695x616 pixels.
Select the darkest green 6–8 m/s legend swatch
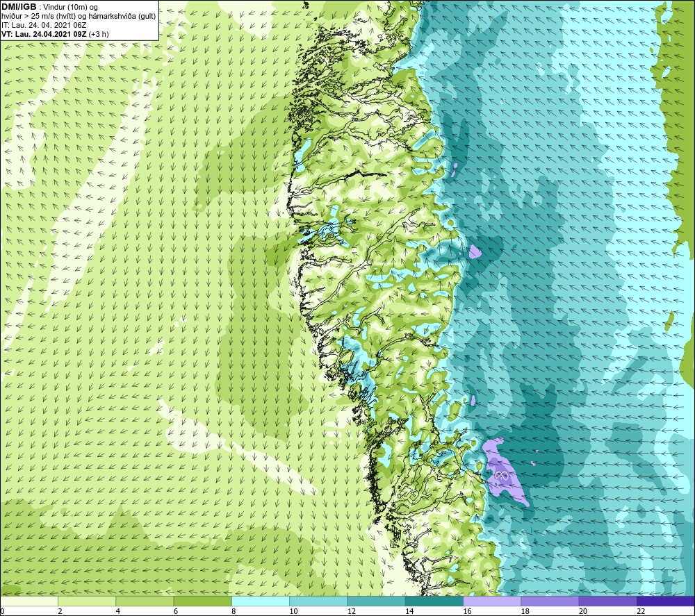[202, 601]
